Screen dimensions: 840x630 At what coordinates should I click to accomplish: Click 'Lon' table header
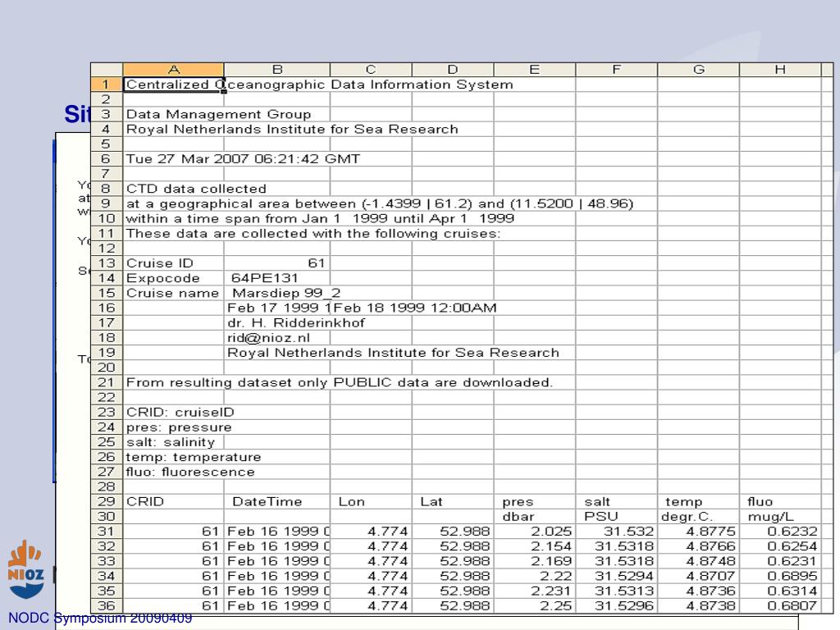coord(351,502)
